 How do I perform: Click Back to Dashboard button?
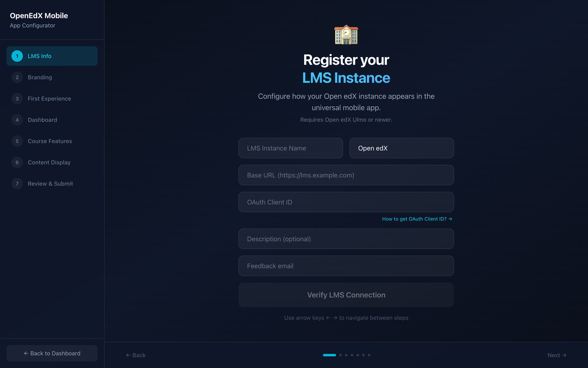click(52, 353)
